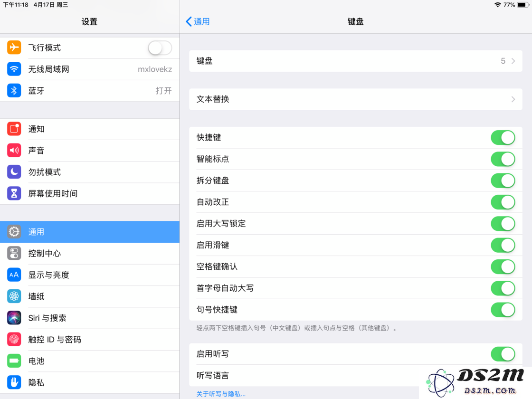Tap the 控制中心 switches icon
532x399 pixels.
[x=14, y=254]
